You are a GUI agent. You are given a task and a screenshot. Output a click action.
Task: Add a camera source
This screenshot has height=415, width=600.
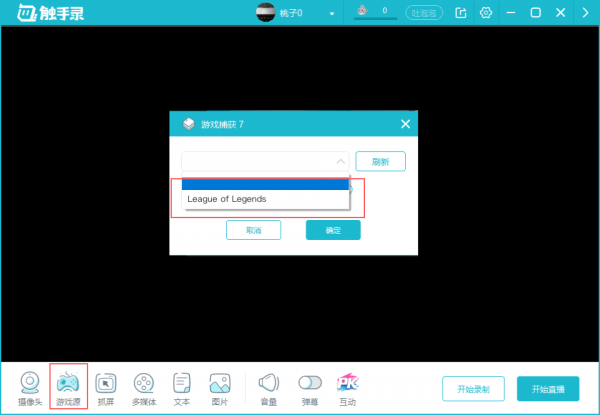click(32, 385)
